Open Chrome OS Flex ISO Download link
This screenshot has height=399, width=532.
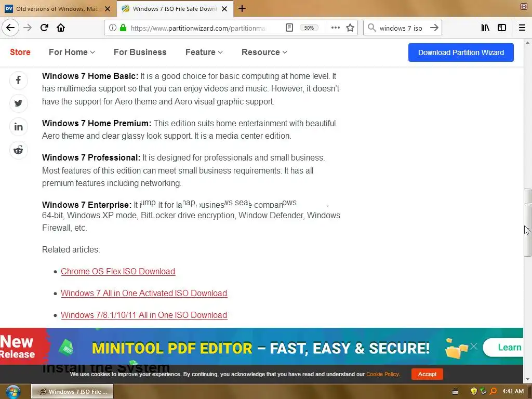118,271
